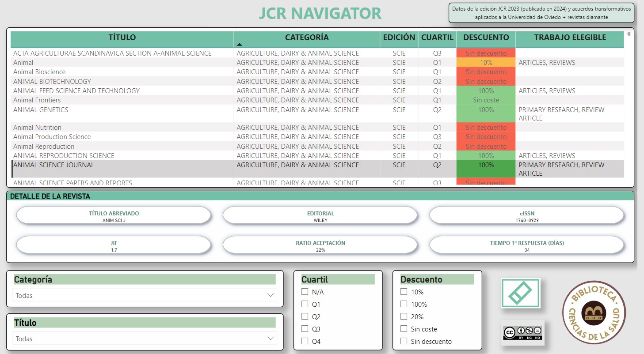This screenshot has width=644, height=354.
Task: Click the Biblioteca Ciencias de la Salud logo
Action: coord(593,312)
